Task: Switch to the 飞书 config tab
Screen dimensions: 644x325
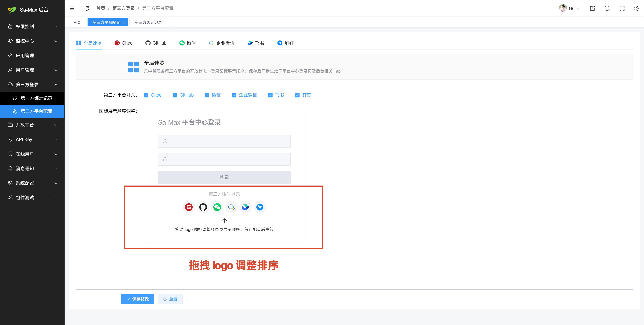Action: 256,43
